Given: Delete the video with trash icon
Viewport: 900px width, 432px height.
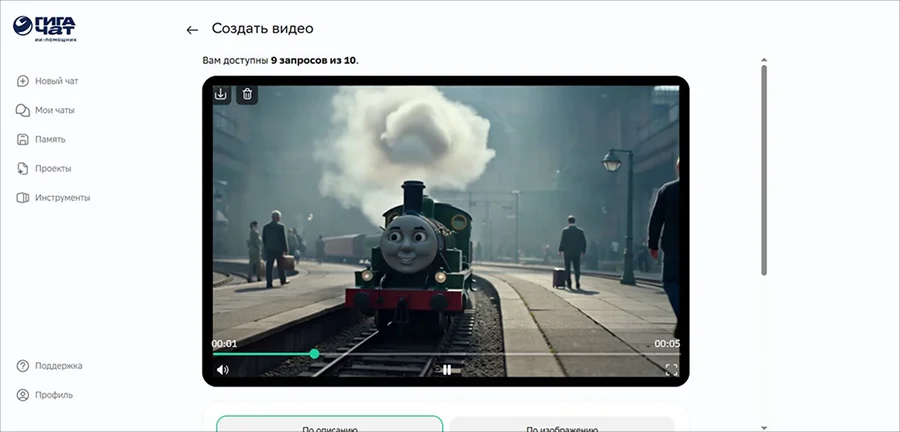Looking at the screenshot, I should point(247,94).
